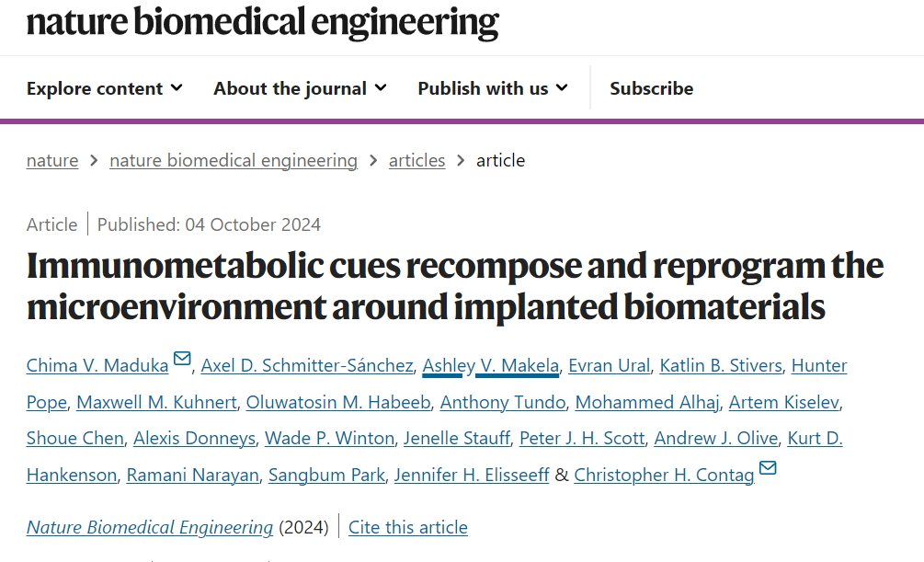The width and height of the screenshot is (924, 562).
Task: Click the italic Nature Biomedical Engineering journal link
Action: tap(150, 527)
